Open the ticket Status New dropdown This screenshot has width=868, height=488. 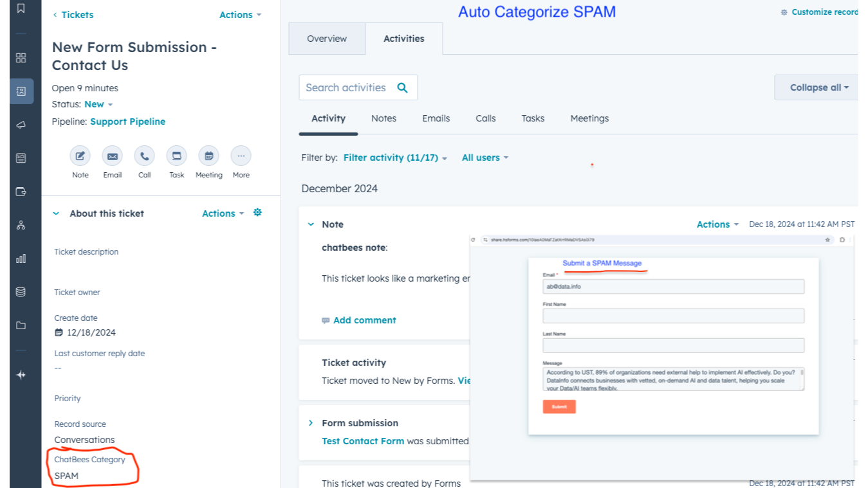[x=98, y=104]
